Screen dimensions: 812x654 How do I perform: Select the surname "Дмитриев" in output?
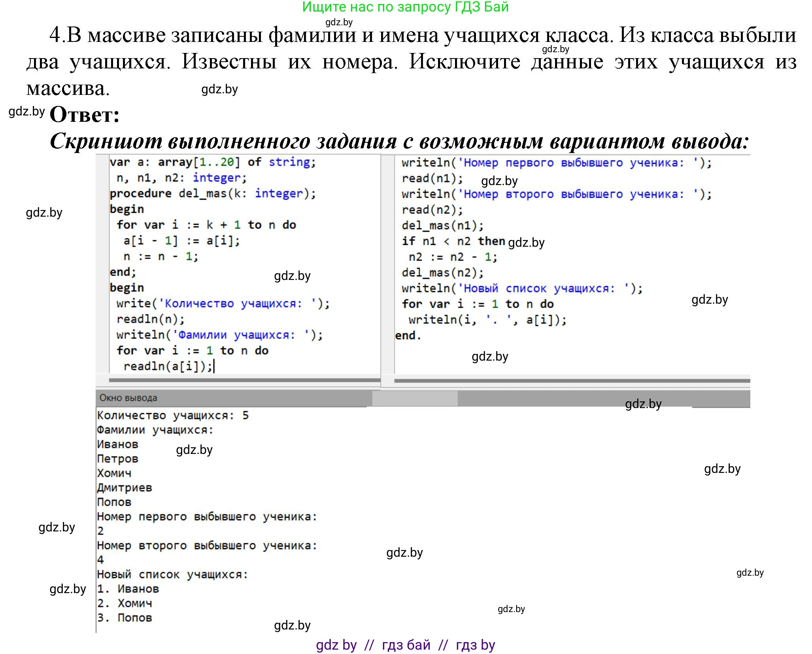click(x=125, y=487)
